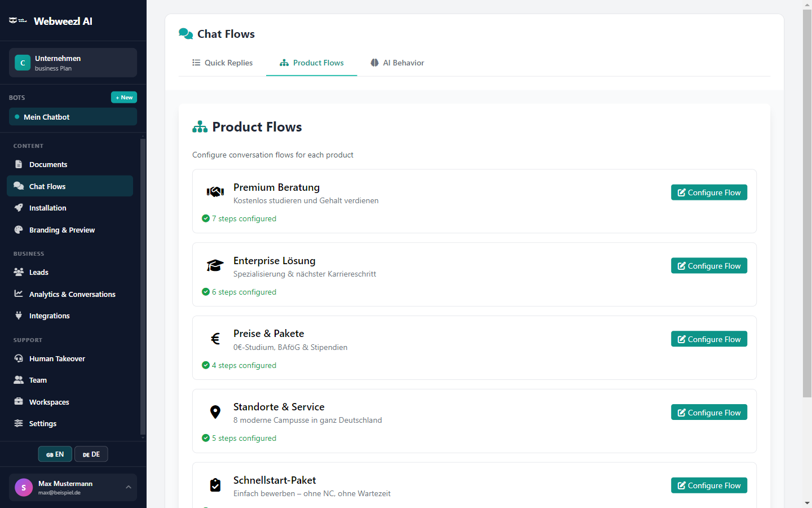
Task: Click the chat bubbles icon next to Chat Flows heading
Action: click(x=186, y=33)
